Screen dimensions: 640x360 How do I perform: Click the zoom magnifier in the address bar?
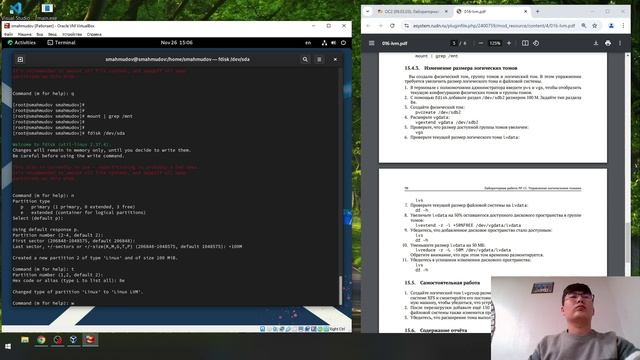click(x=584, y=25)
